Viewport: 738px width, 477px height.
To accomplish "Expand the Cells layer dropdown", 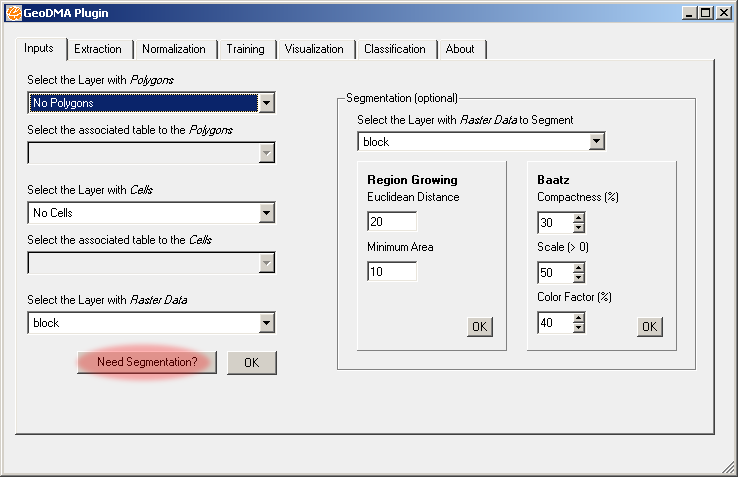I will 266,213.
